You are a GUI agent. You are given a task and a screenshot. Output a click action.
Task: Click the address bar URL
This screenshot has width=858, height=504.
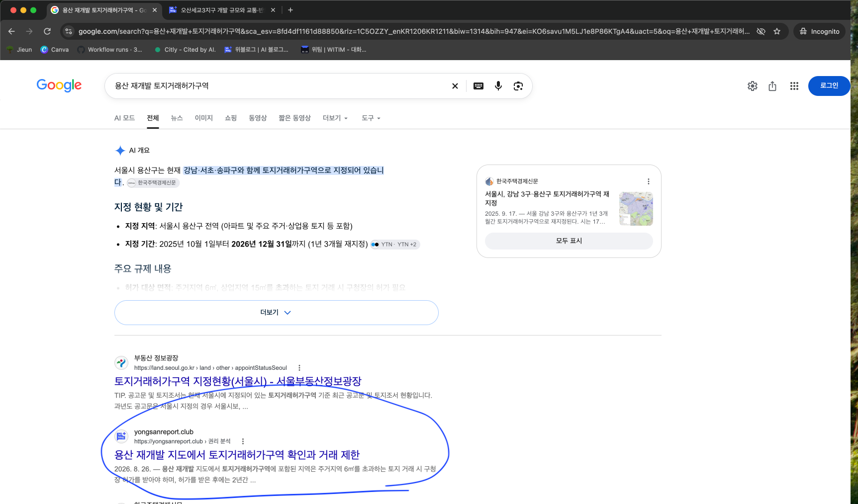[x=414, y=31]
